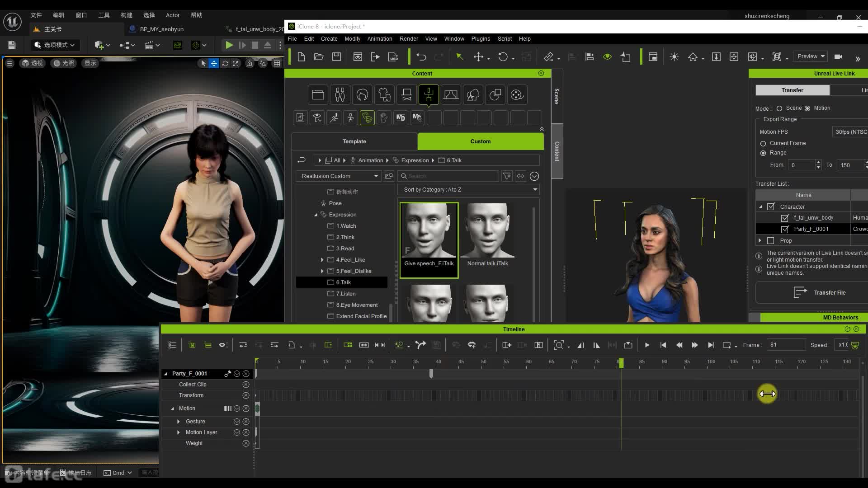Click the filter funnel icon beside search

point(507,176)
